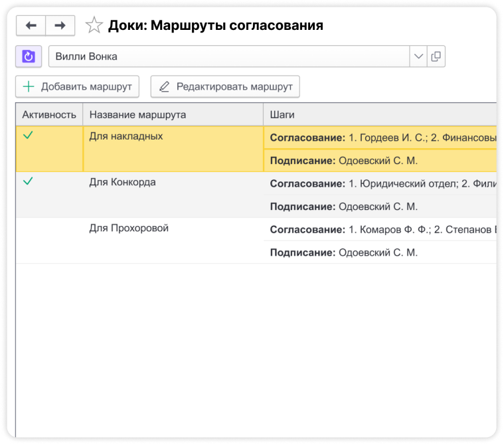
Task: Click the Шаги column header
Action: (380, 114)
